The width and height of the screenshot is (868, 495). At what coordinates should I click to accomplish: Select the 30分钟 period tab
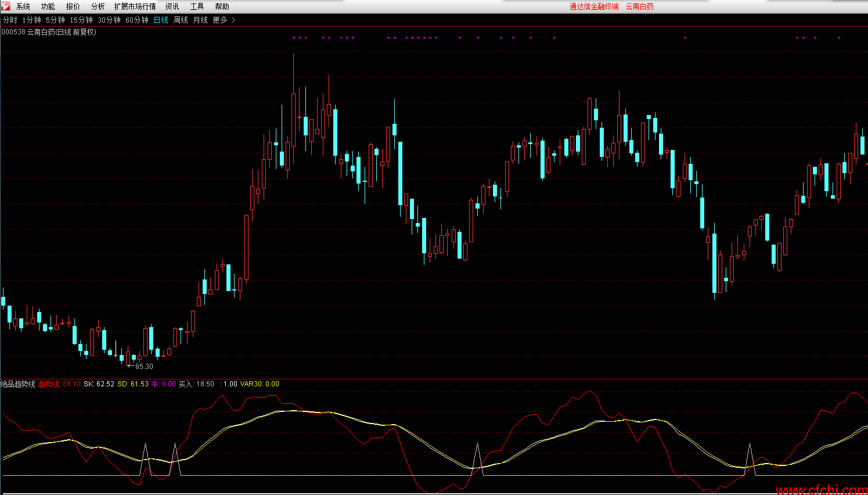pyautogui.click(x=109, y=20)
